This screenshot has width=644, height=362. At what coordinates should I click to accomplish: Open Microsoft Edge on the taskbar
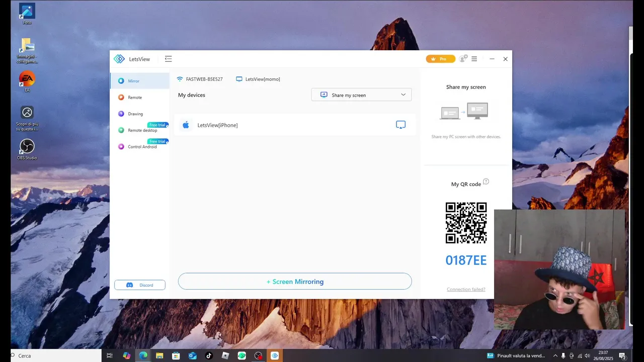coord(143,355)
